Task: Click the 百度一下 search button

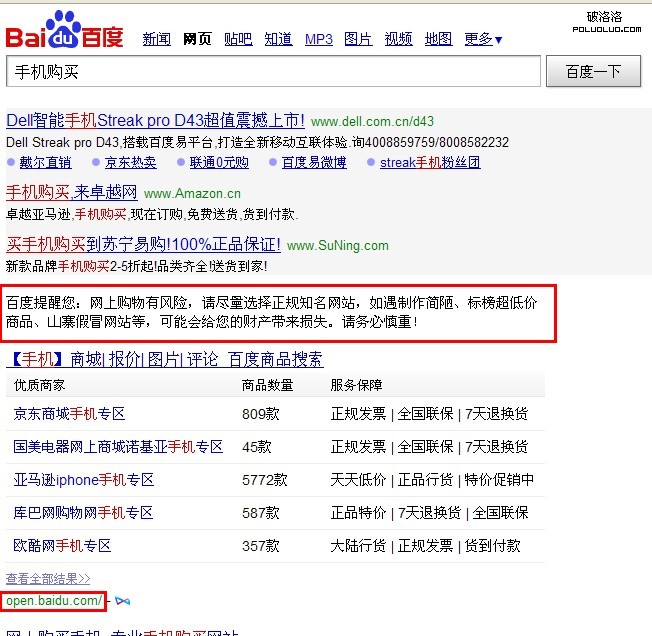Action: click(x=593, y=71)
